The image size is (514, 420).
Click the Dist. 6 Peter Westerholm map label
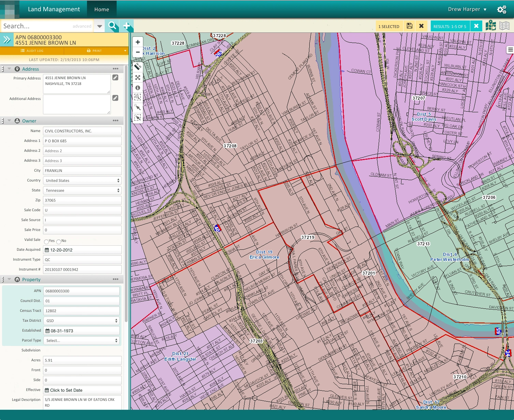tap(450, 257)
